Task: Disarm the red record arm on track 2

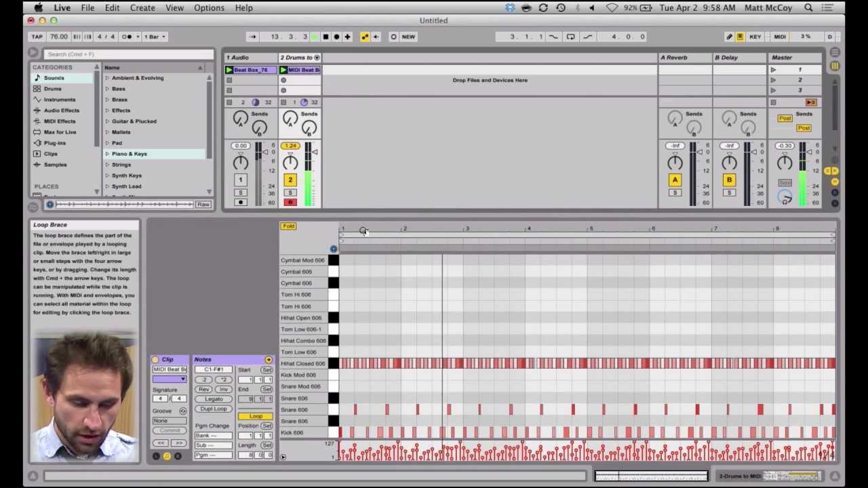Action: (290, 202)
